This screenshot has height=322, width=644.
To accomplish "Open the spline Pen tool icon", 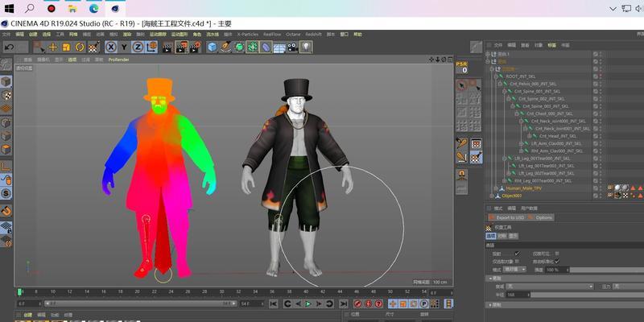I will 225,47.
